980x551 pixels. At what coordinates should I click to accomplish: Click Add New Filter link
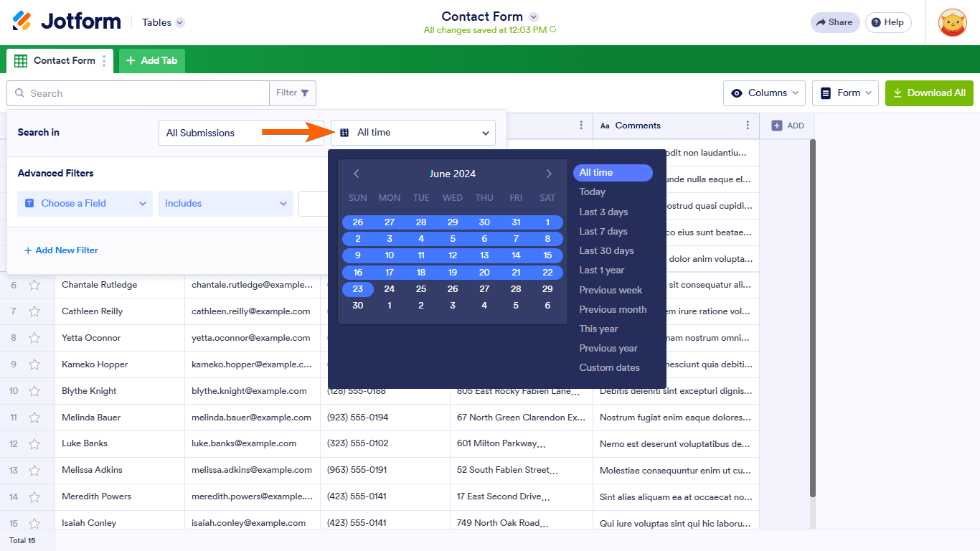pyautogui.click(x=61, y=250)
